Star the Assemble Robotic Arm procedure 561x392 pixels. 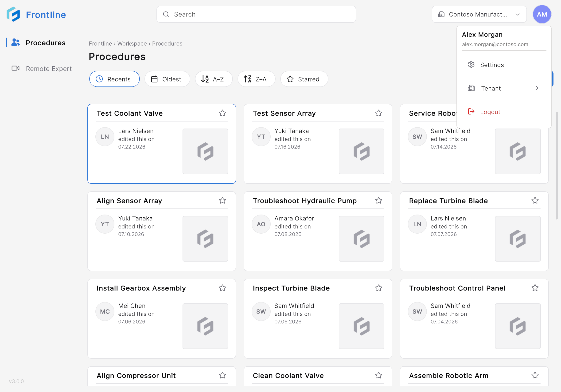point(535,375)
